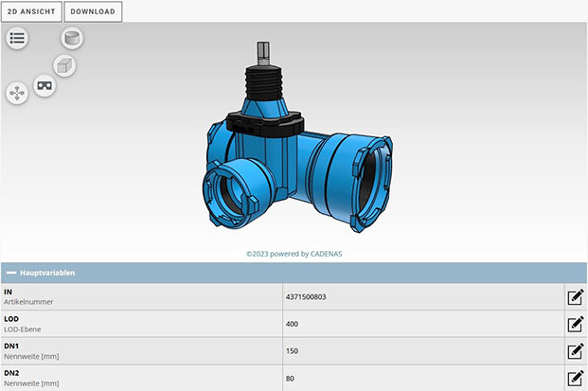Edit the LOD-Ebene value
588x391 pixels.
pyautogui.click(x=576, y=325)
